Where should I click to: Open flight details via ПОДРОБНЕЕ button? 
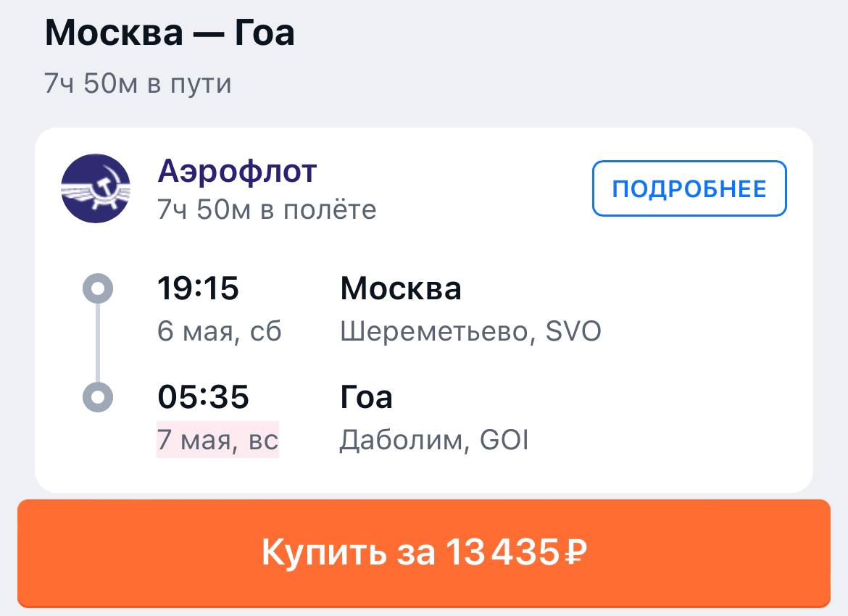point(689,188)
